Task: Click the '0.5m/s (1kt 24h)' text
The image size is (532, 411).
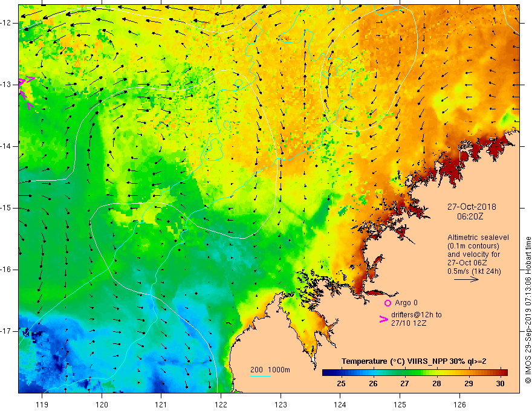Action: click(474, 271)
